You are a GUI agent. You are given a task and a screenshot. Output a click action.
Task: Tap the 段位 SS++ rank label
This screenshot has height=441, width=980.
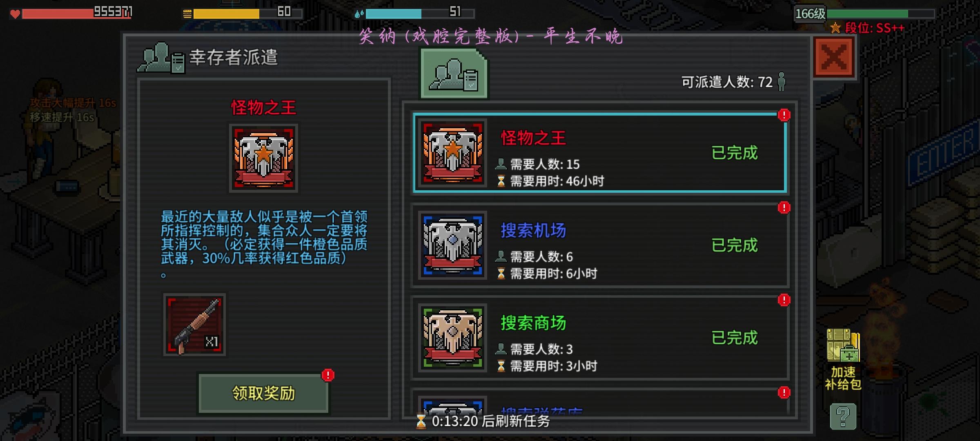pyautogui.click(x=868, y=28)
